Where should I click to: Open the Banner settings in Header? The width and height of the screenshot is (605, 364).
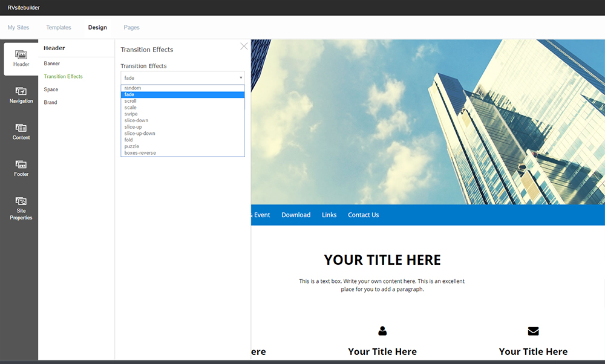(52, 63)
